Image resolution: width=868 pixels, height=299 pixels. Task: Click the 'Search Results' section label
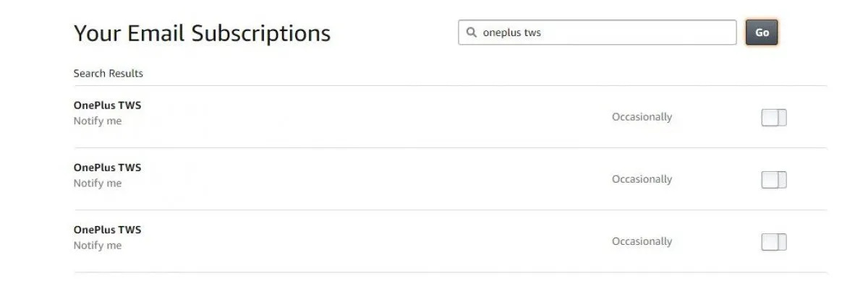pos(109,74)
